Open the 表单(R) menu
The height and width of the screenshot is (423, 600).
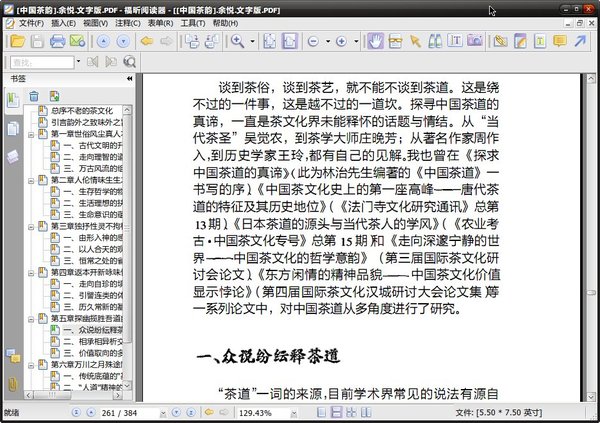[160, 23]
